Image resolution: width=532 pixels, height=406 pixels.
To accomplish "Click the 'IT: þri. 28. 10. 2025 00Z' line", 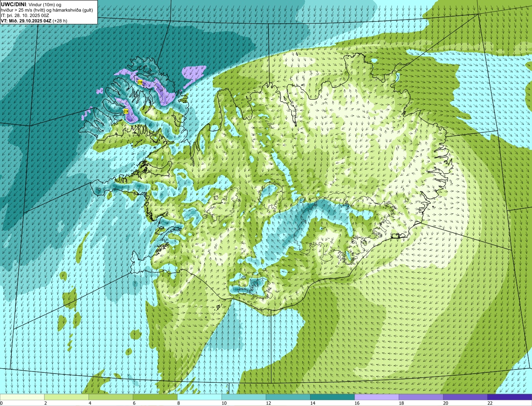I will pyautogui.click(x=25, y=15).
